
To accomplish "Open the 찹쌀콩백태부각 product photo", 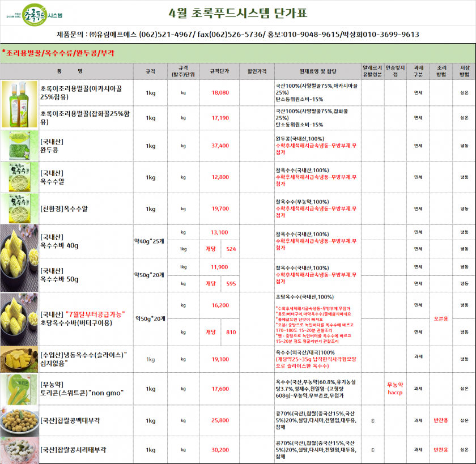I will click(19, 420).
